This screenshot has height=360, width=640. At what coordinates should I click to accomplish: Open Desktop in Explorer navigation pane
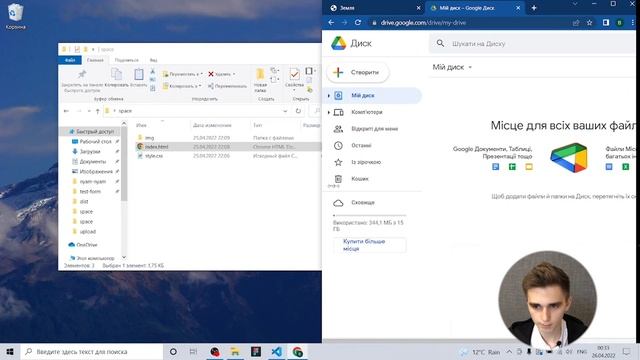click(95, 142)
